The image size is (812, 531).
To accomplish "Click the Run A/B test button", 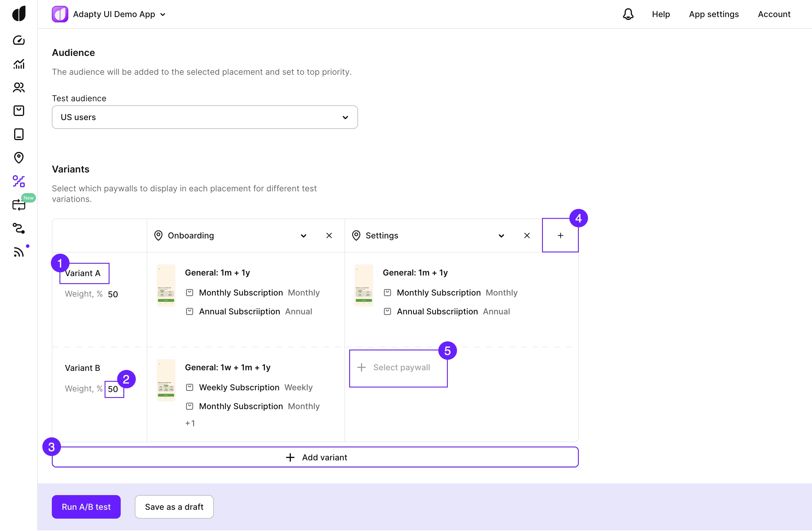I will (86, 507).
